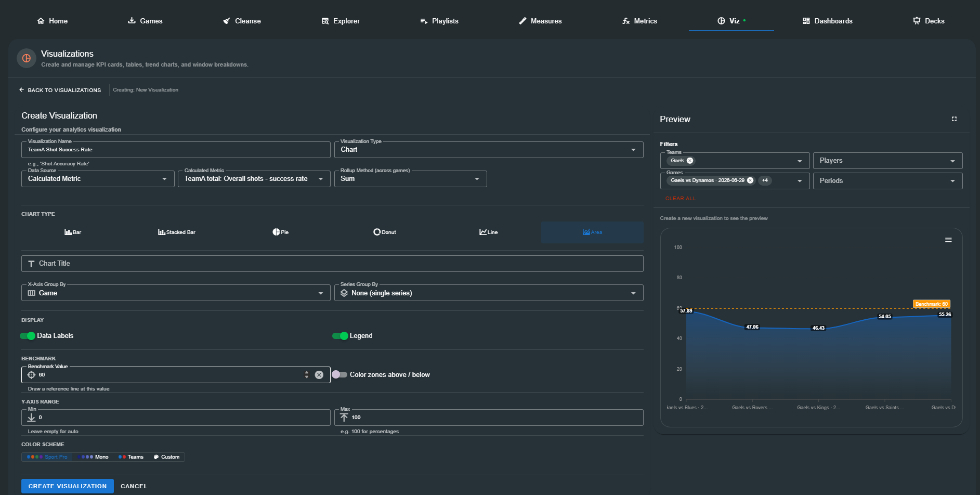Select the Bar chart type
This screenshot has height=495, width=980.
pos(73,232)
